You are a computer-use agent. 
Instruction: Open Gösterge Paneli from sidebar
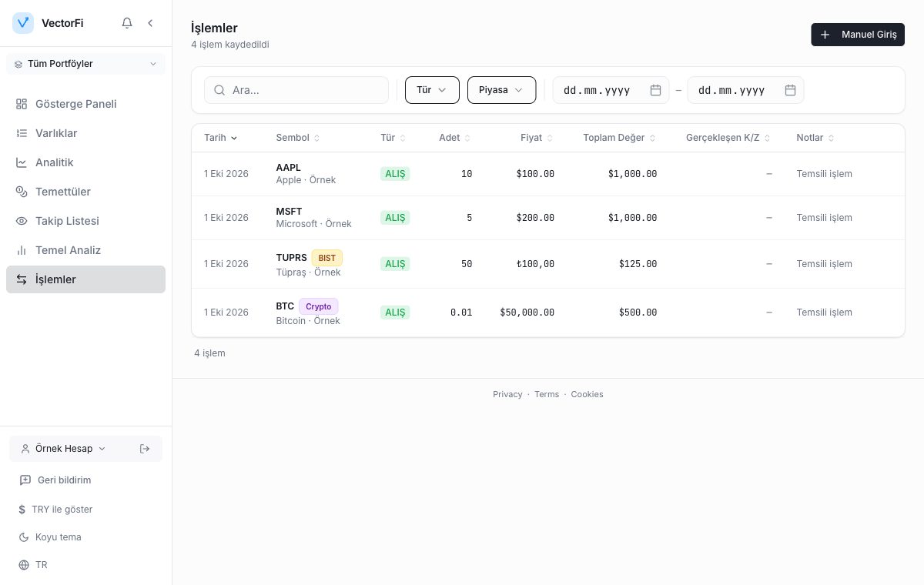click(85, 104)
